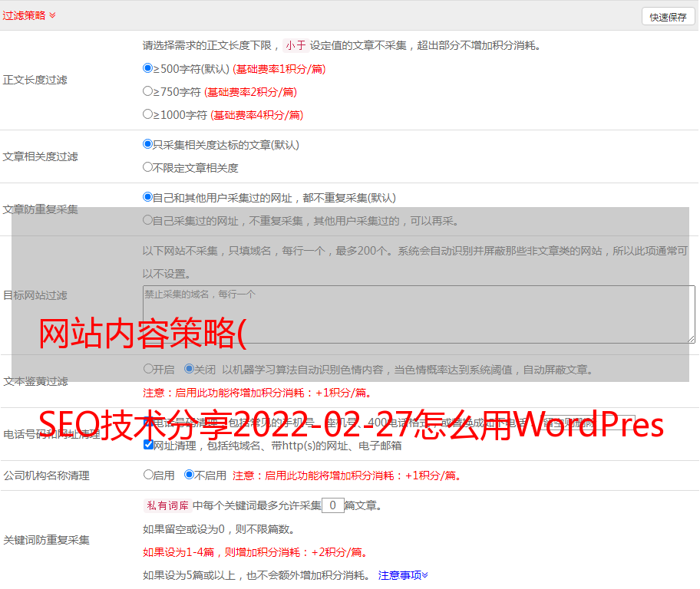This screenshot has height=589, width=700.
Task: Select 自己和其他用户采集过的网址 no-repeat option
Action: (148, 197)
